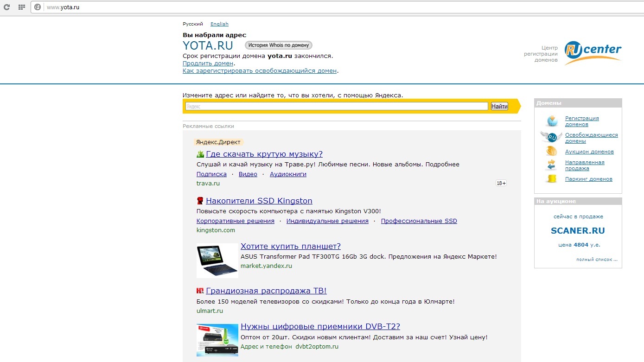Click the Видео sublink

248,174
